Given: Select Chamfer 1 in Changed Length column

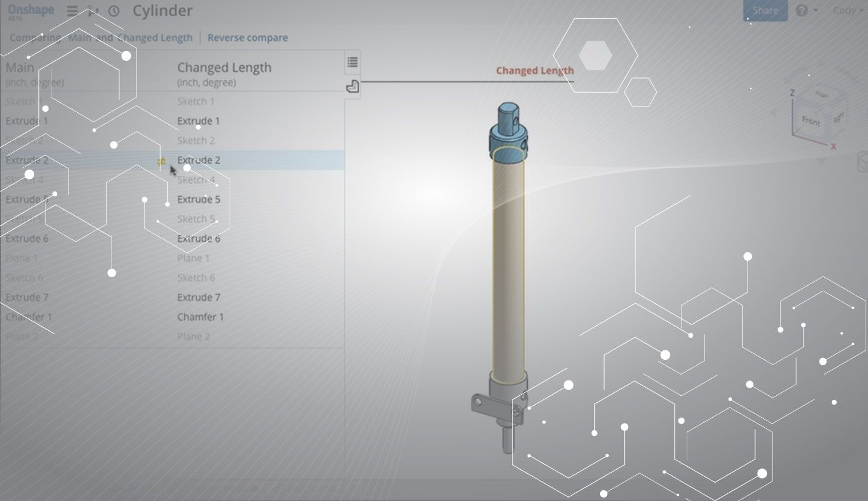Looking at the screenshot, I should (x=201, y=317).
